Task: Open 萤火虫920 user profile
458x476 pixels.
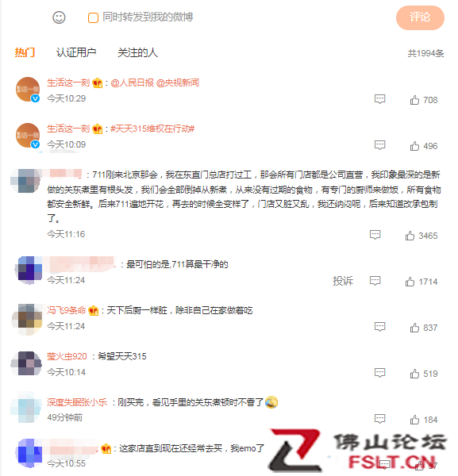Action: click(x=67, y=356)
